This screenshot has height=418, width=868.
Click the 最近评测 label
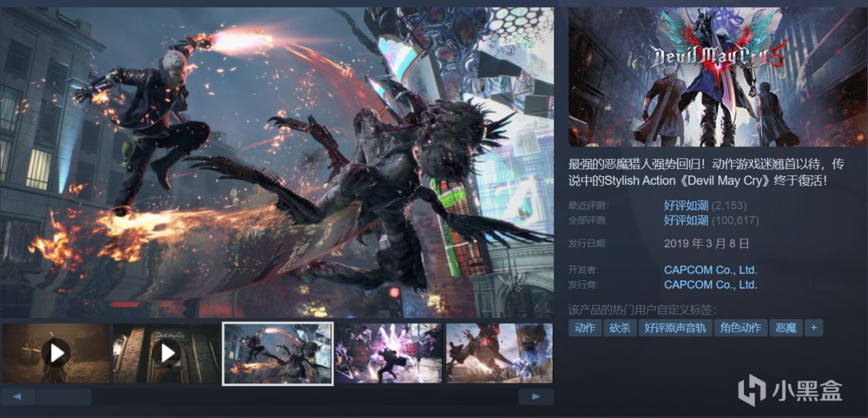click(x=589, y=205)
